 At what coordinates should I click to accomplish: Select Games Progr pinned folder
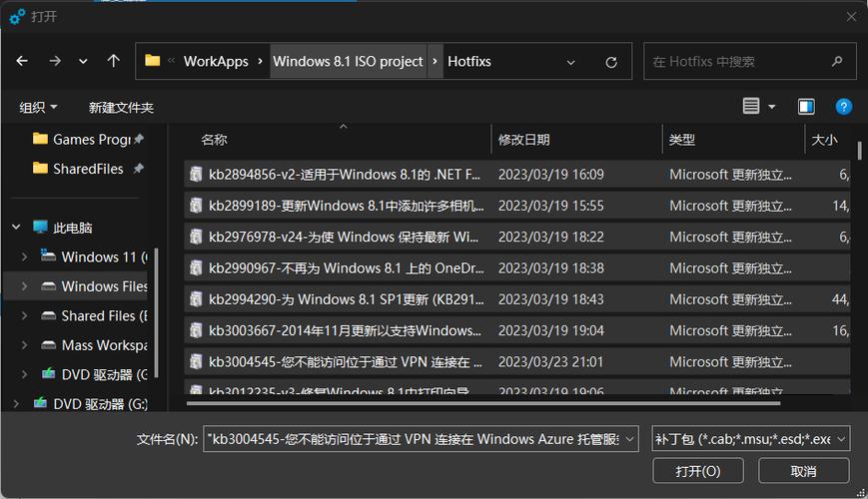coord(84,140)
